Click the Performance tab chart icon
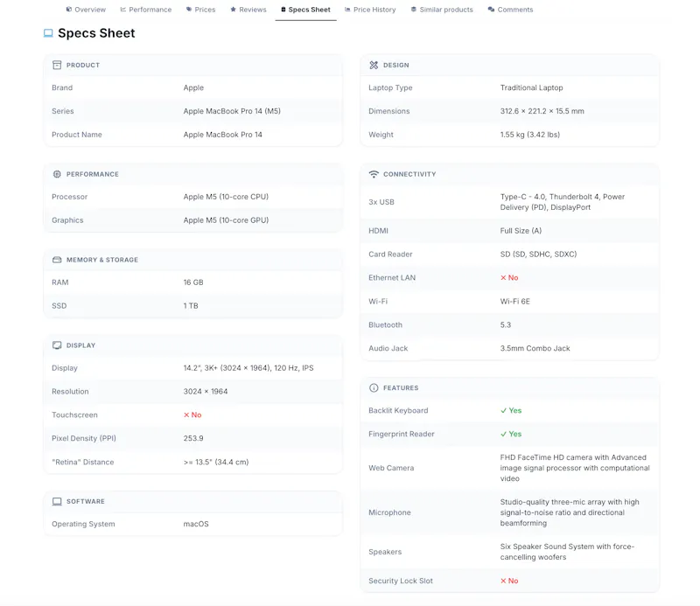 [x=123, y=9]
